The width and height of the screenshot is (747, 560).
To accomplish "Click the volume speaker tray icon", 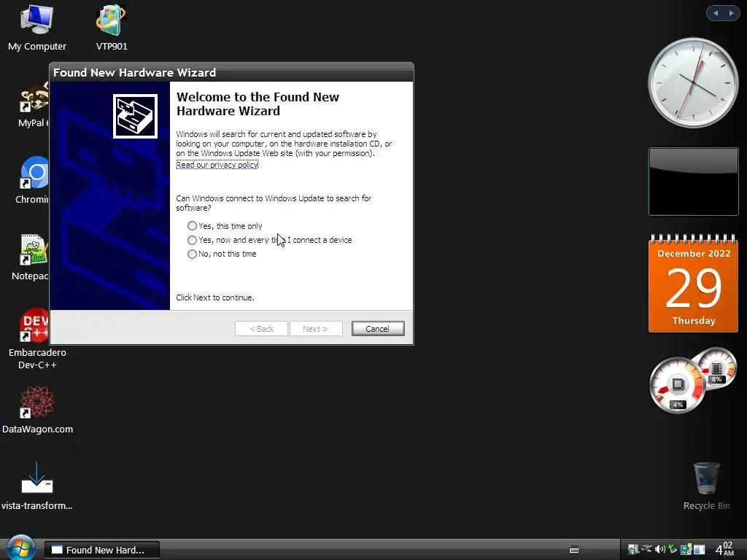I will pos(659,550).
